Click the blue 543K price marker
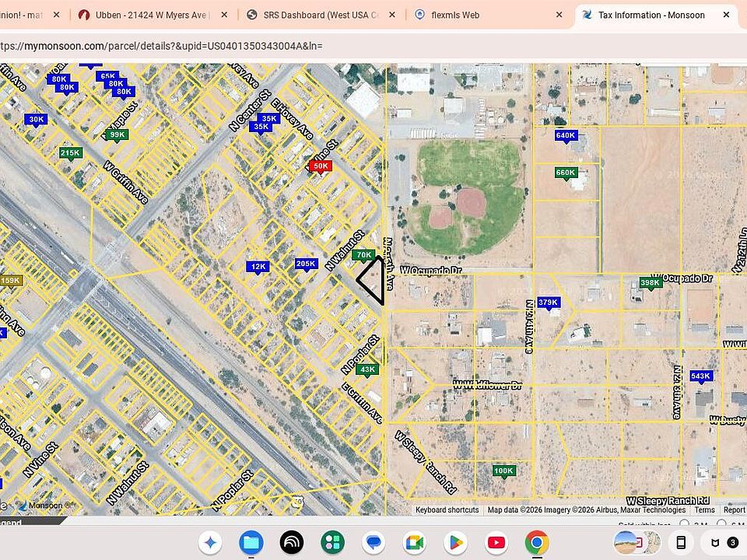Viewport: 747px width, 560px height. [x=701, y=376]
